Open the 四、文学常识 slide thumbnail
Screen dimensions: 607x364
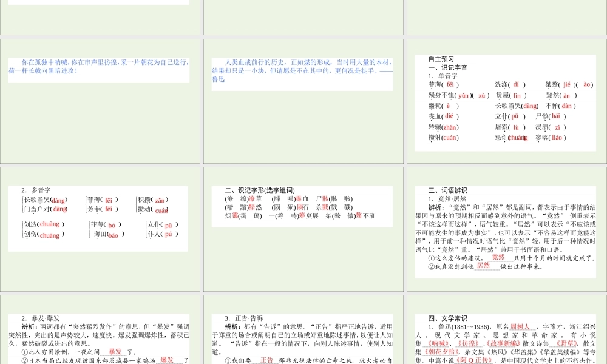[x=507, y=329]
